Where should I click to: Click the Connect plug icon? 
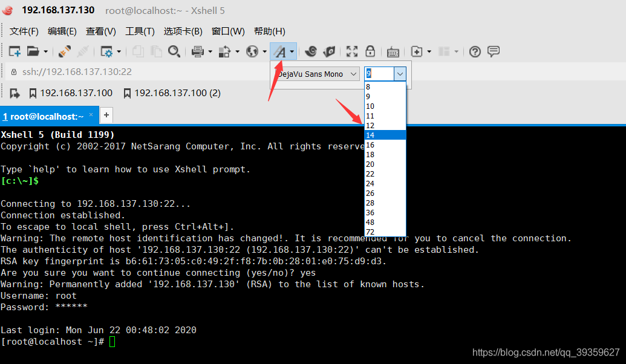[x=64, y=51]
